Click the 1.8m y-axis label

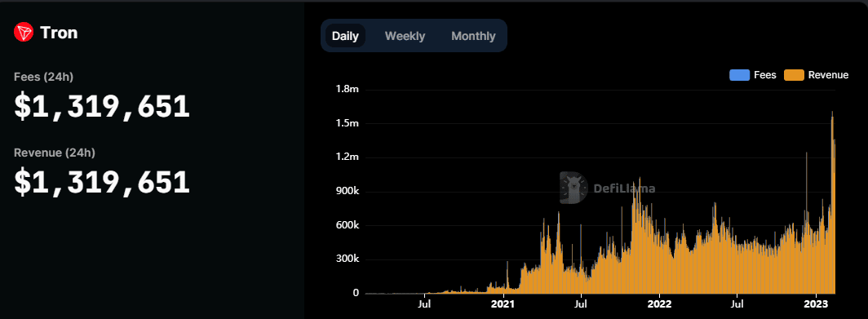coord(348,90)
